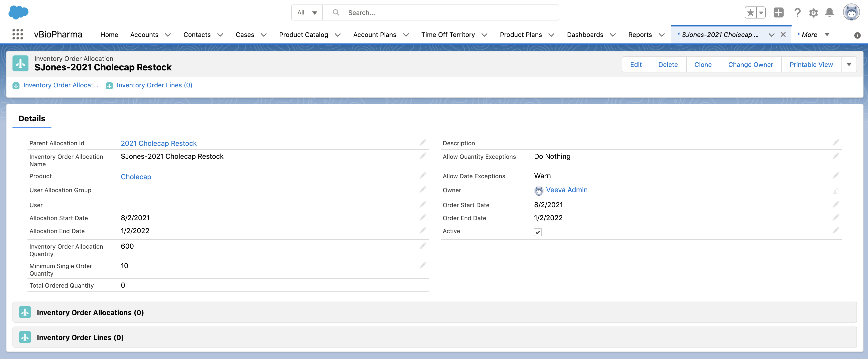Image resolution: width=868 pixels, height=359 pixels.
Task: Open the App Launcher grid icon
Action: click(x=17, y=34)
